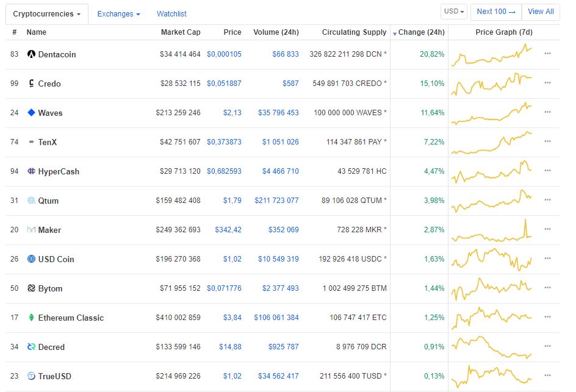Open Decred volume link $925 787
576x392 pixels.
point(283,346)
